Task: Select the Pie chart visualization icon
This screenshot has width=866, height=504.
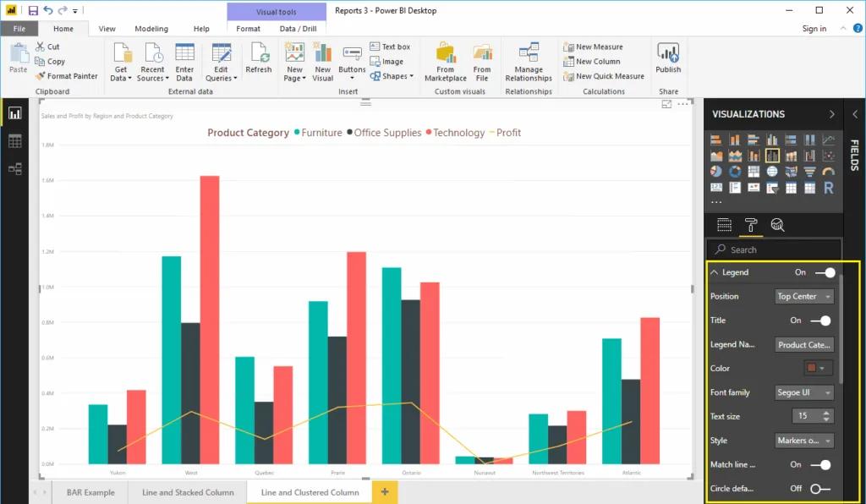Action: [715, 171]
